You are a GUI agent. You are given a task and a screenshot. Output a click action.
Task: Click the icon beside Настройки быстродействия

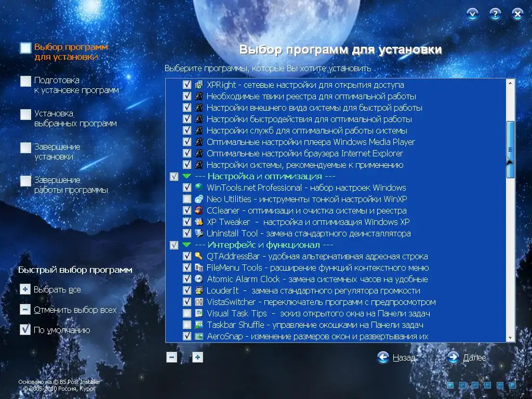(199, 119)
